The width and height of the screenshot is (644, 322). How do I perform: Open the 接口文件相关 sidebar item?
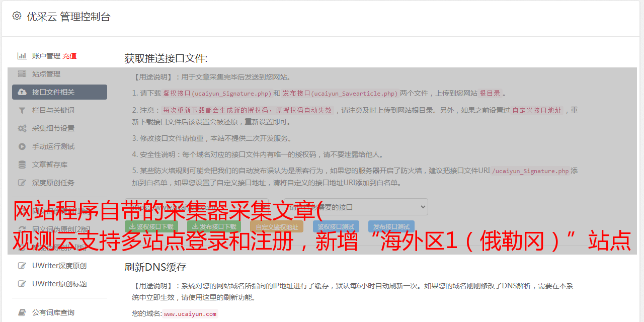(x=59, y=92)
